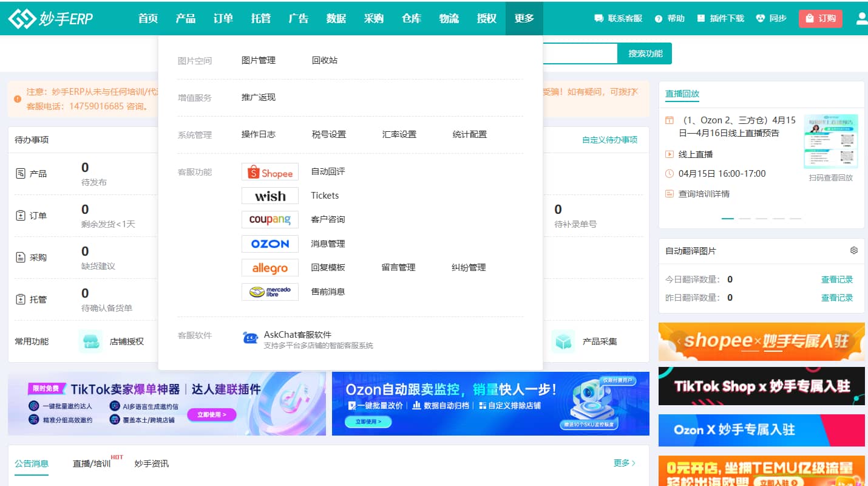Click the 托管 to-do row icon
The image size is (868, 486).
21,299
